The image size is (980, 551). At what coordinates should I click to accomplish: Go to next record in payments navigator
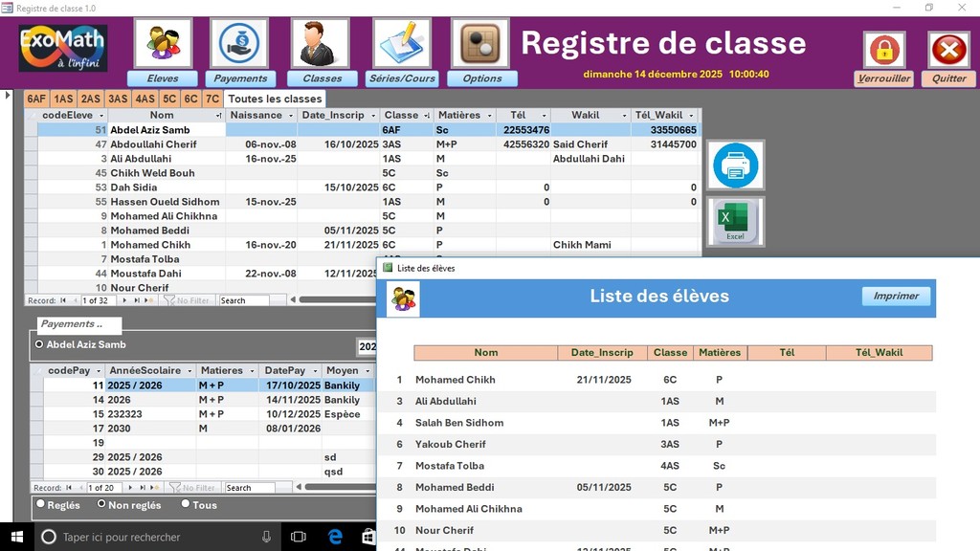click(129, 488)
